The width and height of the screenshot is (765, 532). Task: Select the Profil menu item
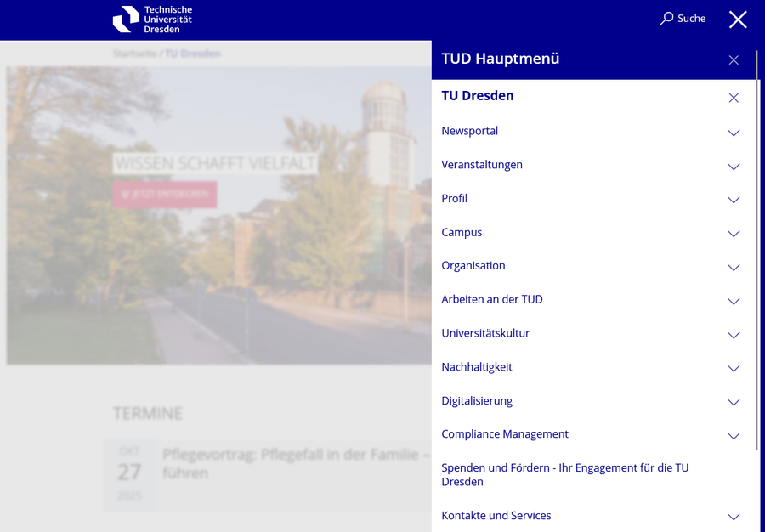click(x=454, y=199)
